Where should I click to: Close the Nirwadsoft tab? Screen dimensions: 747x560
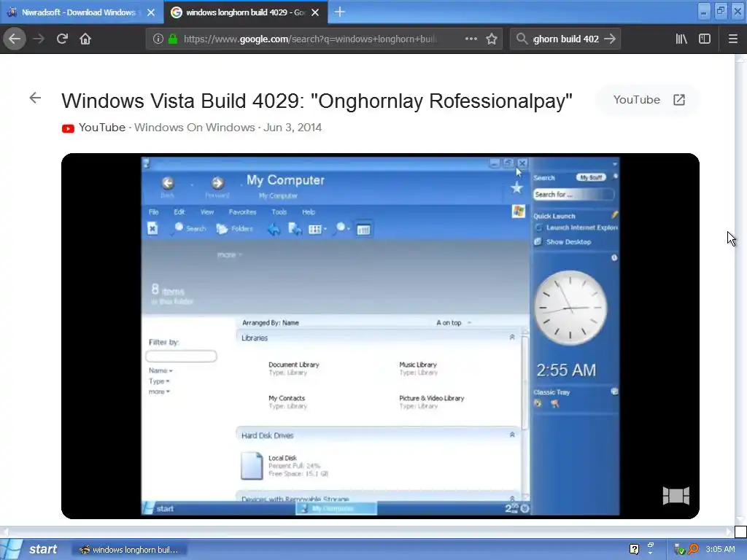tap(151, 12)
